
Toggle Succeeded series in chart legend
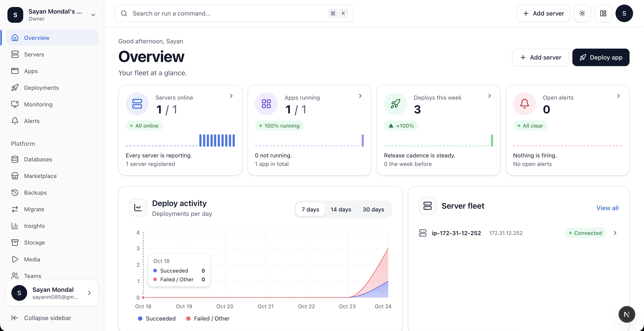tap(157, 319)
